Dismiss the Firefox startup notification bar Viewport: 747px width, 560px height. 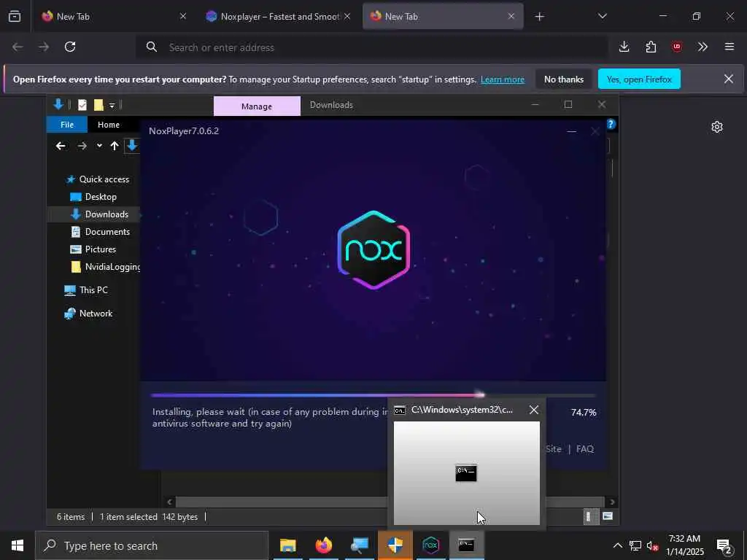coord(729,79)
